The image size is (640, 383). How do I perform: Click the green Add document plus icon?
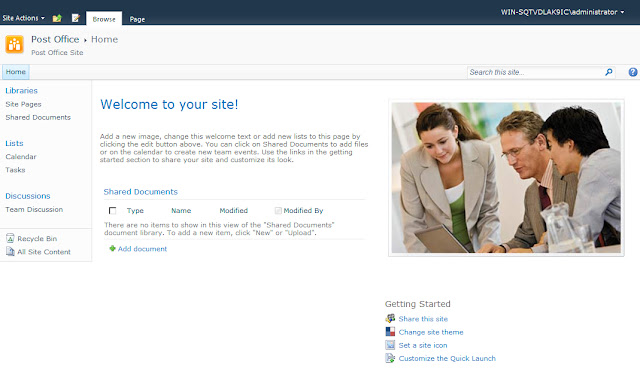pos(112,248)
